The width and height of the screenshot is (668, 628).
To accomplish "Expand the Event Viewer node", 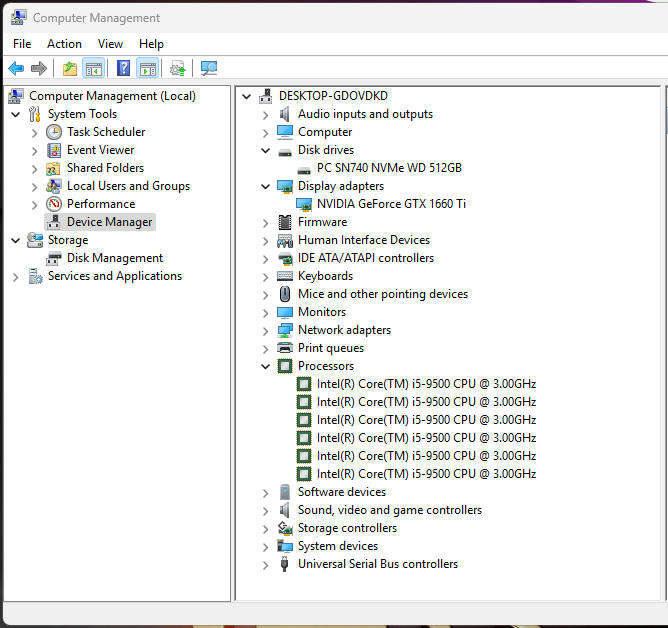I will [x=35, y=151].
